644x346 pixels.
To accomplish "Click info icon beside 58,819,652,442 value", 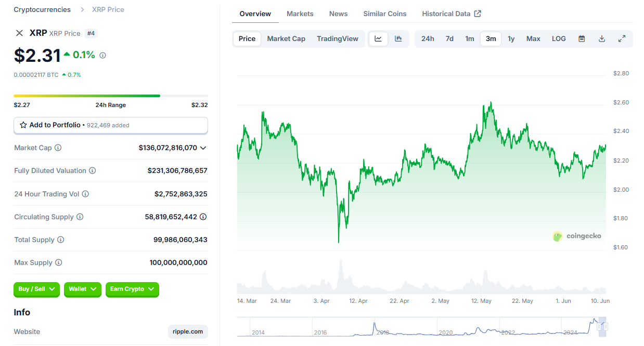I will [203, 217].
